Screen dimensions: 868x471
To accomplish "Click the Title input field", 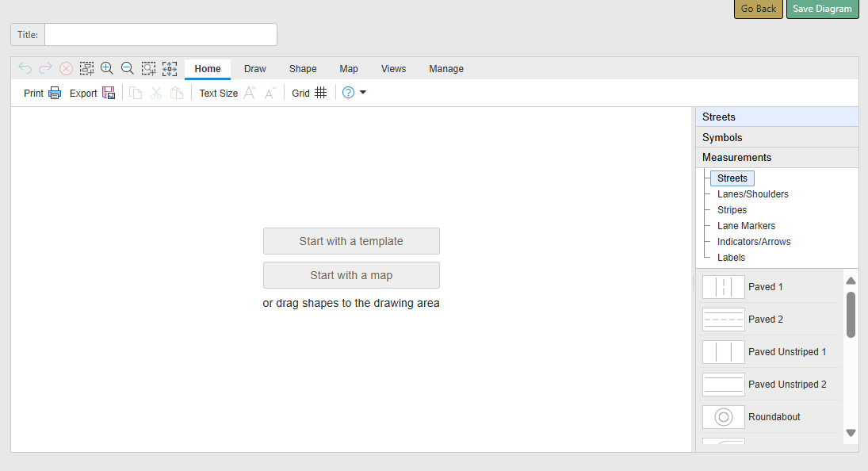I will click(160, 35).
